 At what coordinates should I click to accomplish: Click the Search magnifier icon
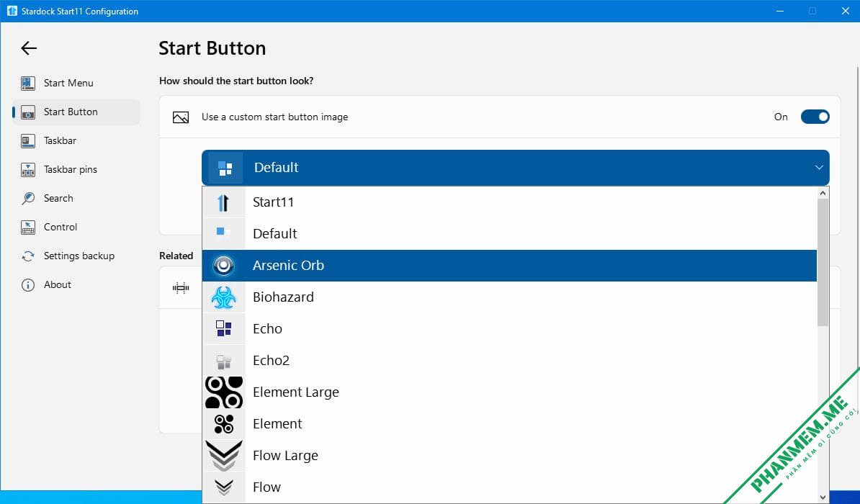[28, 198]
